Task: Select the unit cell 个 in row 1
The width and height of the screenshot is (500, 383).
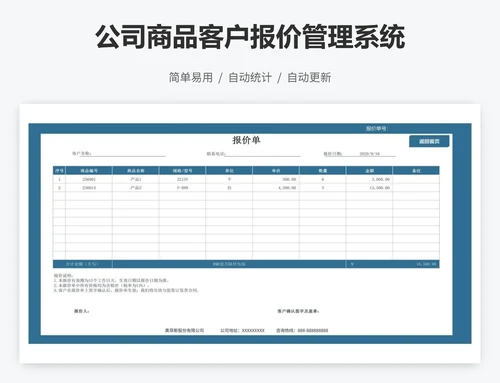Action: [x=229, y=179]
